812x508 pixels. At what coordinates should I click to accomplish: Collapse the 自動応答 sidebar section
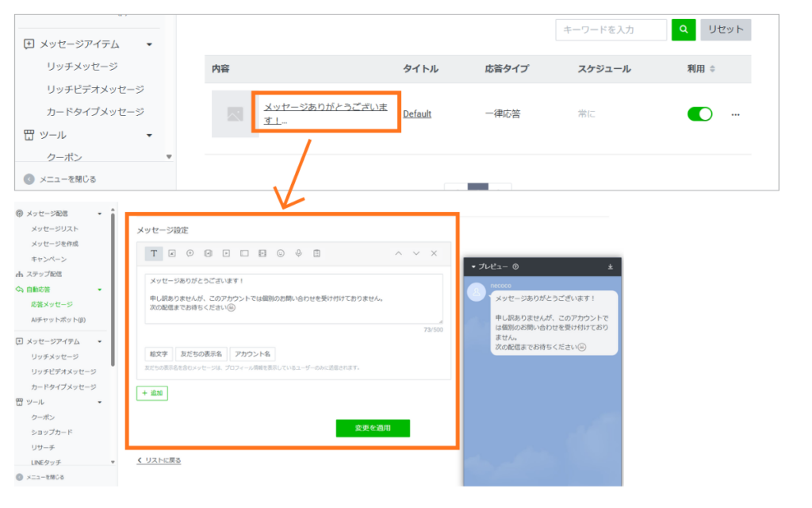coord(99,290)
